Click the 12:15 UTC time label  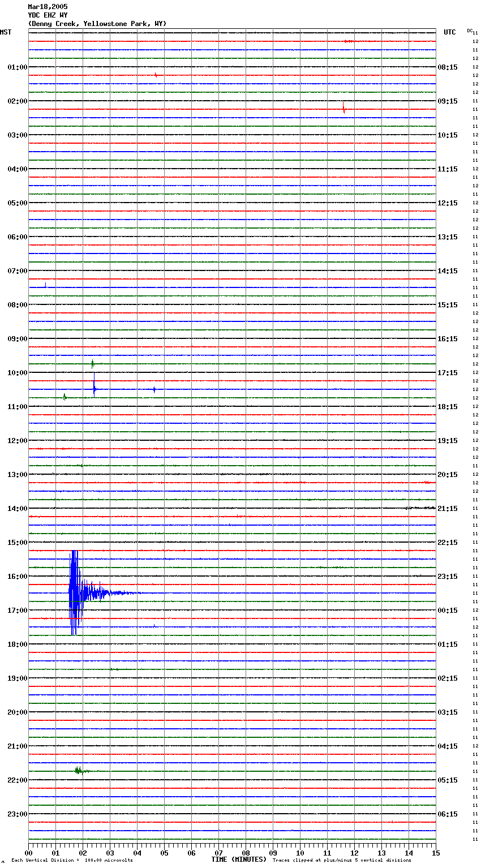(x=448, y=203)
